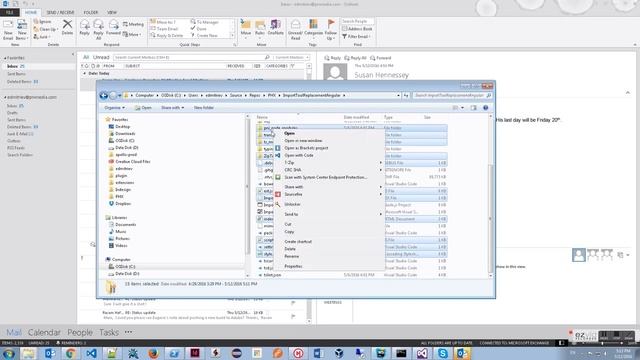
Task: Switch to the FOLDER ribbon tab
Action: tap(91, 13)
